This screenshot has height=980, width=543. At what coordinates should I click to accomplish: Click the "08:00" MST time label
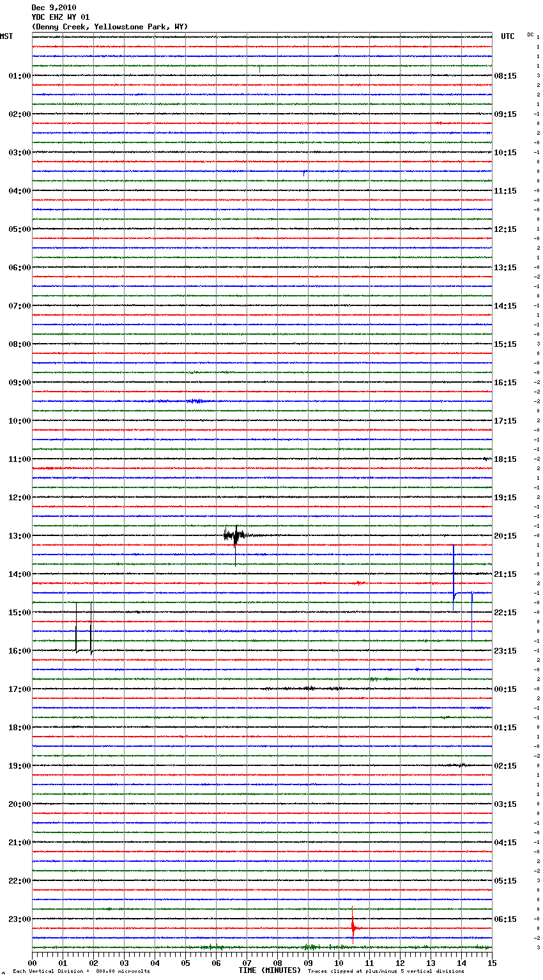(20, 344)
